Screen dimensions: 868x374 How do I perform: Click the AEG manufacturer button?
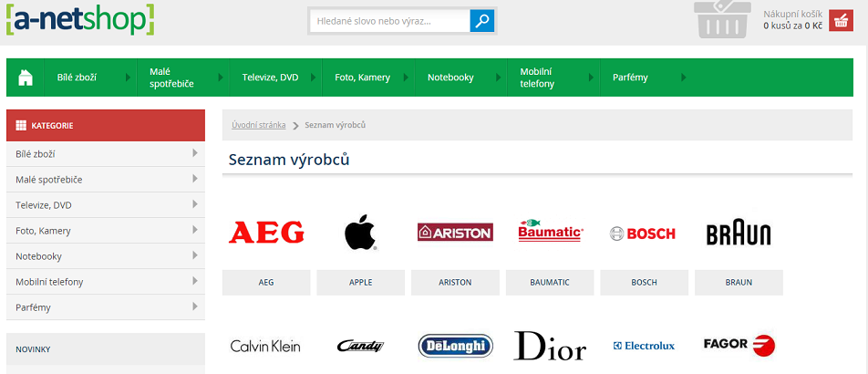(x=266, y=283)
